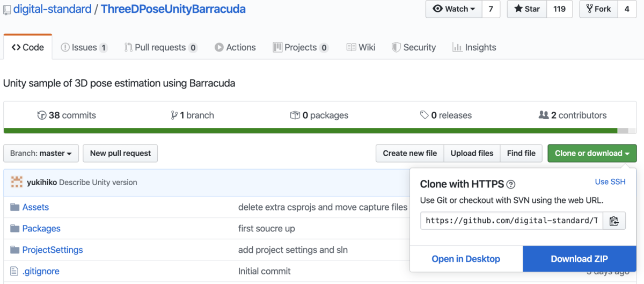Click the Code angle brackets icon
The width and height of the screenshot is (644, 284).
pos(16,47)
